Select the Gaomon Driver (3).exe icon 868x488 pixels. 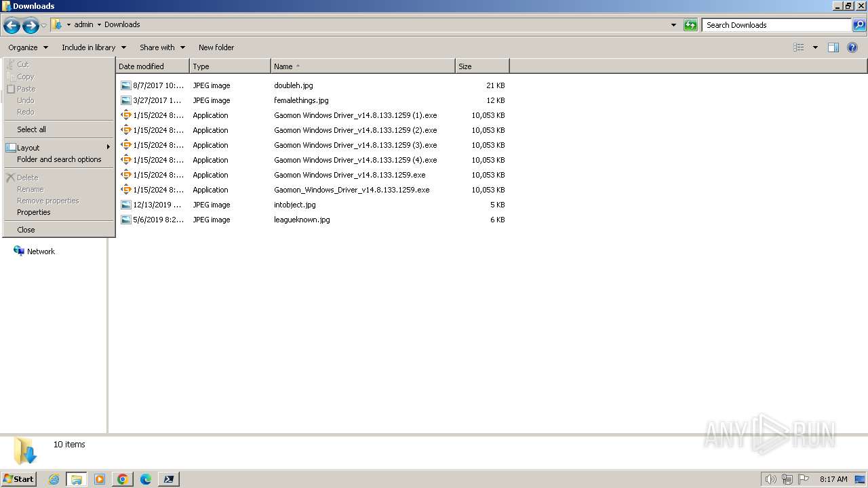[x=126, y=145]
